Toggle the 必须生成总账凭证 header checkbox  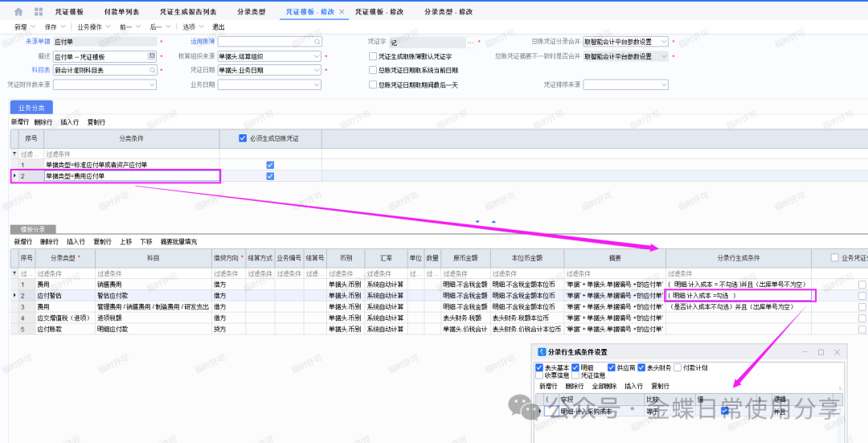tap(243, 138)
